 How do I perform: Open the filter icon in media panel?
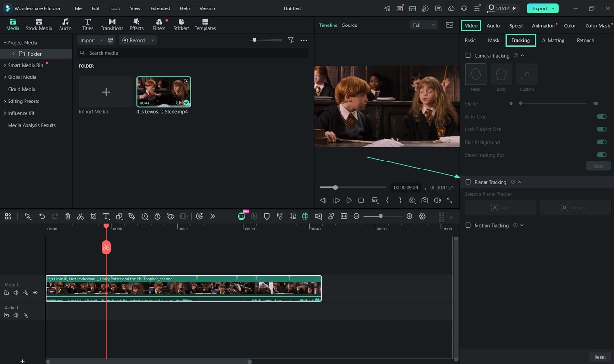(291, 40)
